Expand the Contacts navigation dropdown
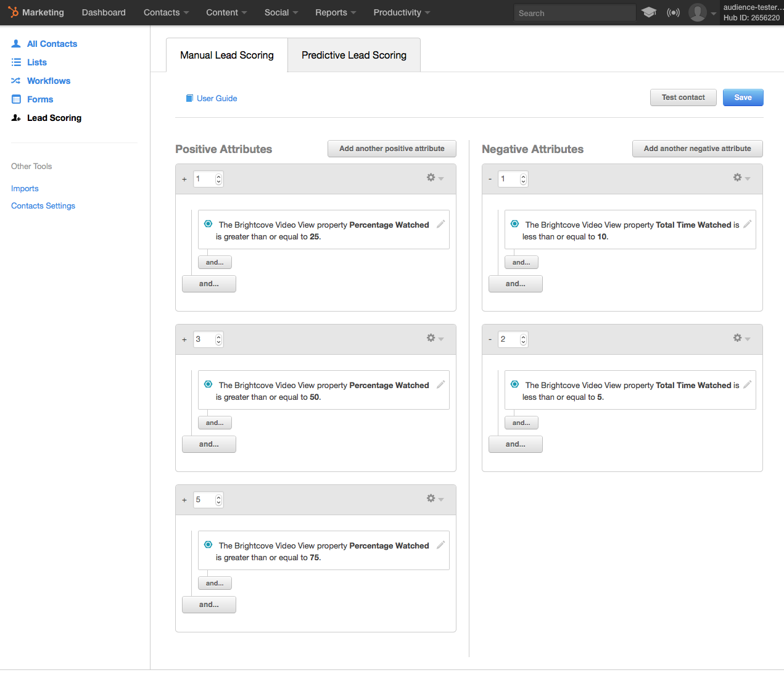This screenshot has width=784, height=675. click(x=166, y=12)
